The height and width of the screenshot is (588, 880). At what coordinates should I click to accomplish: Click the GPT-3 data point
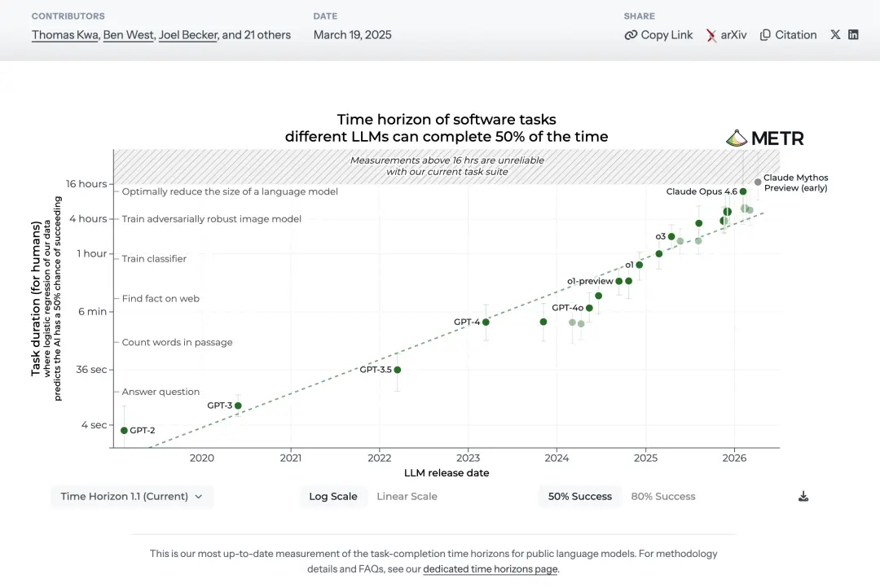pyautogui.click(x=238, y=406)
